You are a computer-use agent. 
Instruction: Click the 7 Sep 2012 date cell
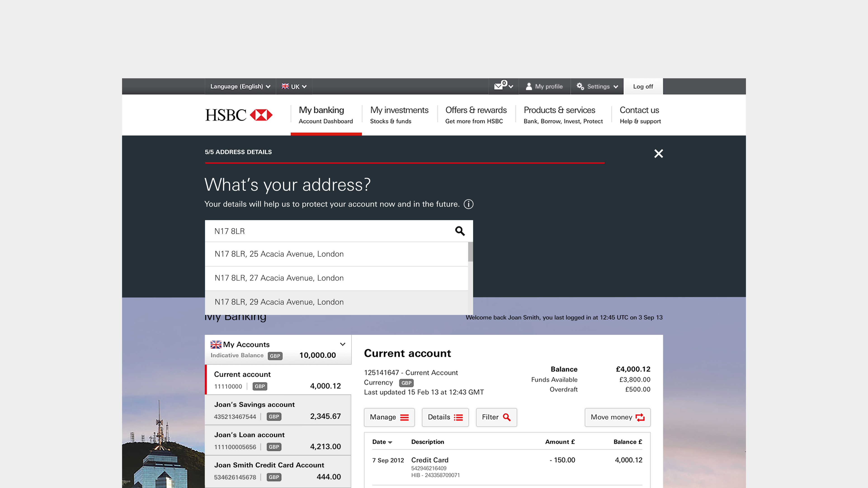pos(388,460)
